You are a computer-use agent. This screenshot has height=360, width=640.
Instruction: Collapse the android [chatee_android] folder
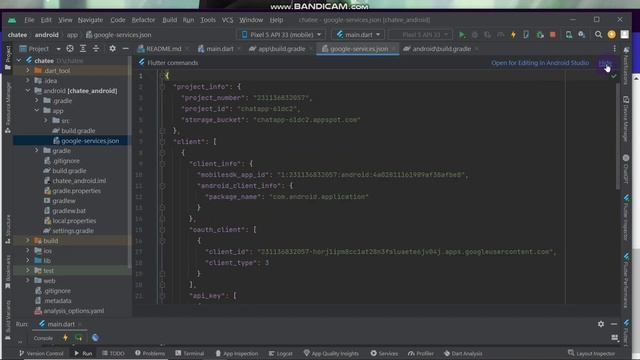point(28,90)
